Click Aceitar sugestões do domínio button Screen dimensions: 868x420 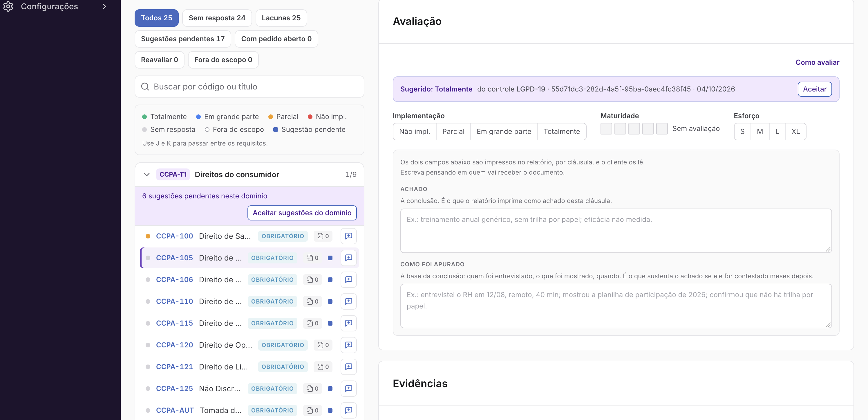pyautogui.click(x=302, y=213)
